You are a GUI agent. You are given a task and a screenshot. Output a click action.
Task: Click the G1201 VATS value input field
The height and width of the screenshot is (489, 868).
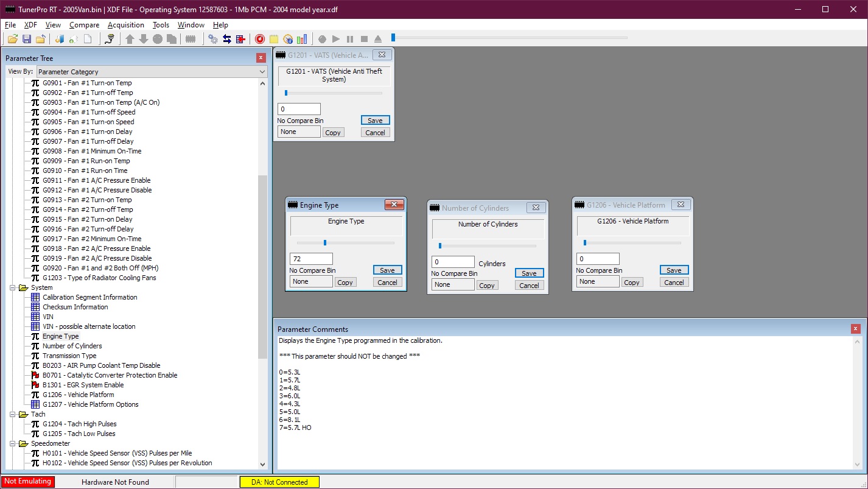tap(299, 109)
